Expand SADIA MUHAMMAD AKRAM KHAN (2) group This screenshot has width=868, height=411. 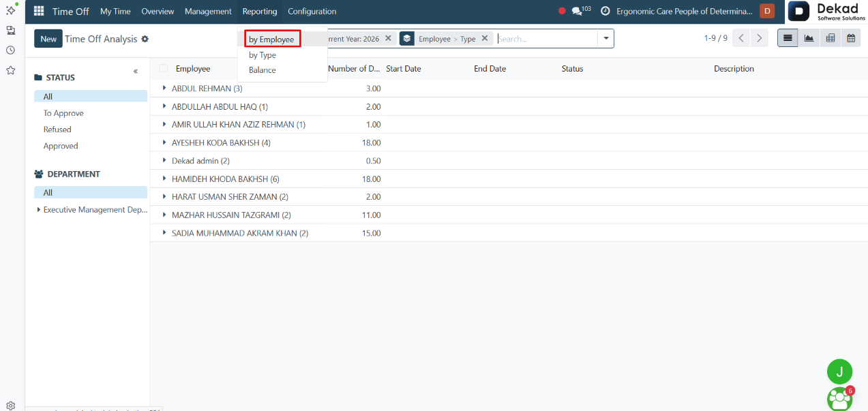[x=164, y=232]
